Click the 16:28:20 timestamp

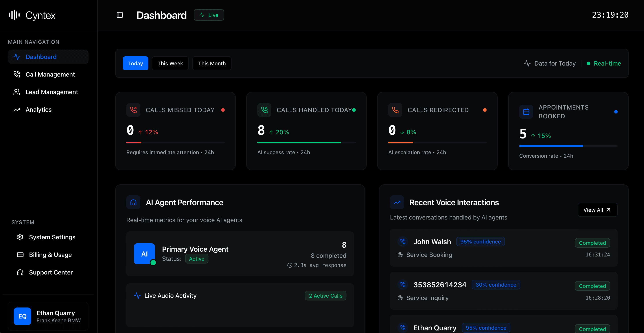coord(598,298)
